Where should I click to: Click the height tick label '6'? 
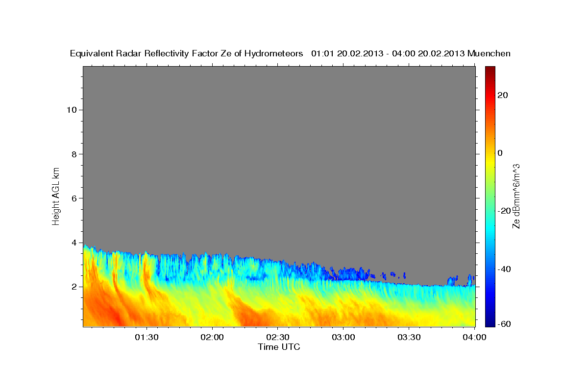(73, 198)
